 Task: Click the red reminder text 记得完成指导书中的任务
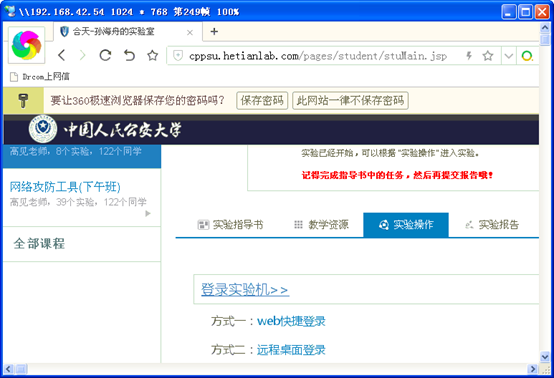pos(397,175)
